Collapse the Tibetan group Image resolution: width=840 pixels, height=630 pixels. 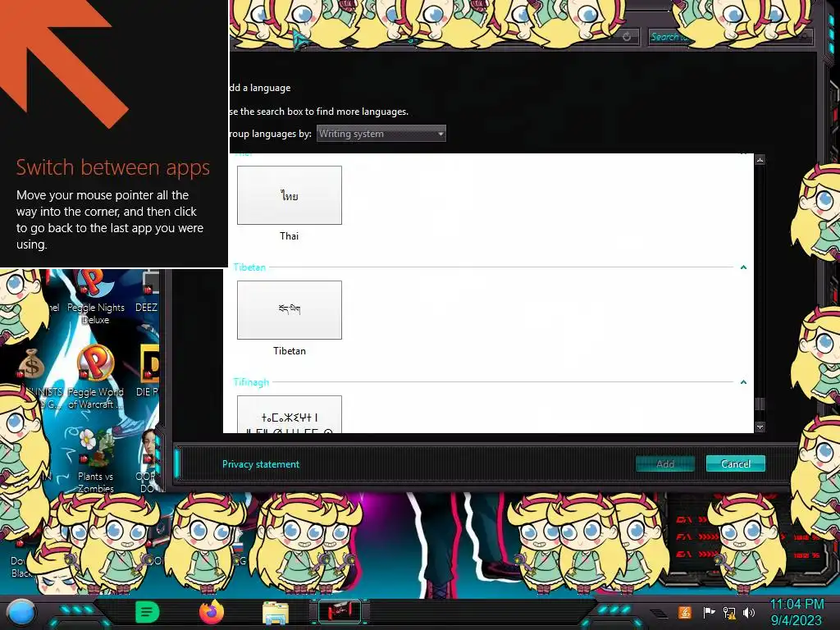743,267
